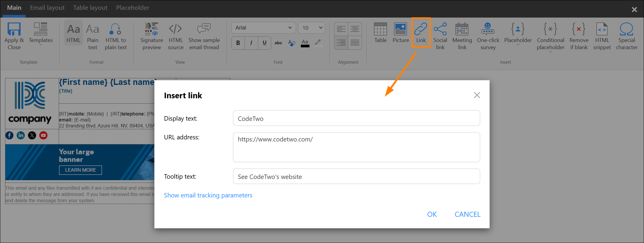This screenshot has height=243, width=644.
Task: Open the font size 10 dropdown
Action: [312, 28]
